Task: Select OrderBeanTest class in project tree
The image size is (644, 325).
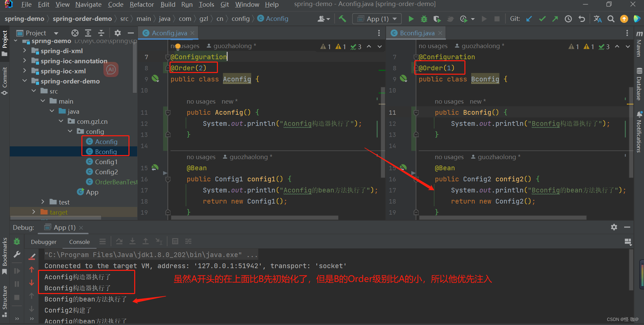Action: coord(116,182)
